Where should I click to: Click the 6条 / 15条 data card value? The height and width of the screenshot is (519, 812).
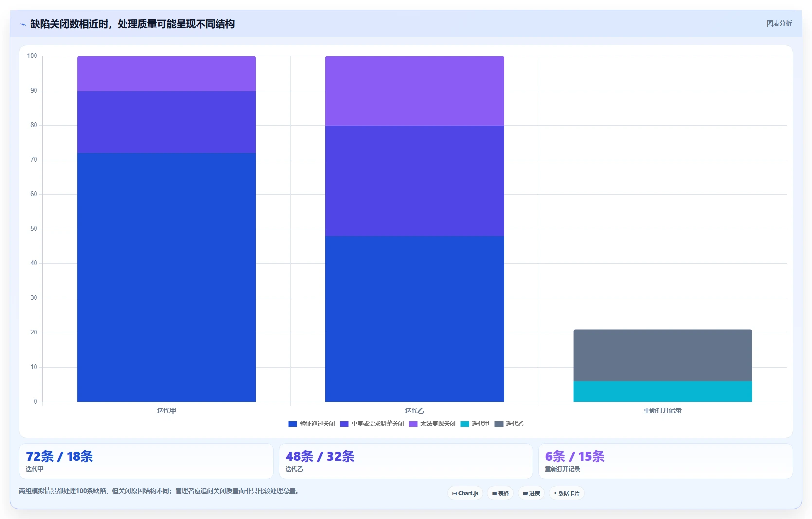(575, 456)
